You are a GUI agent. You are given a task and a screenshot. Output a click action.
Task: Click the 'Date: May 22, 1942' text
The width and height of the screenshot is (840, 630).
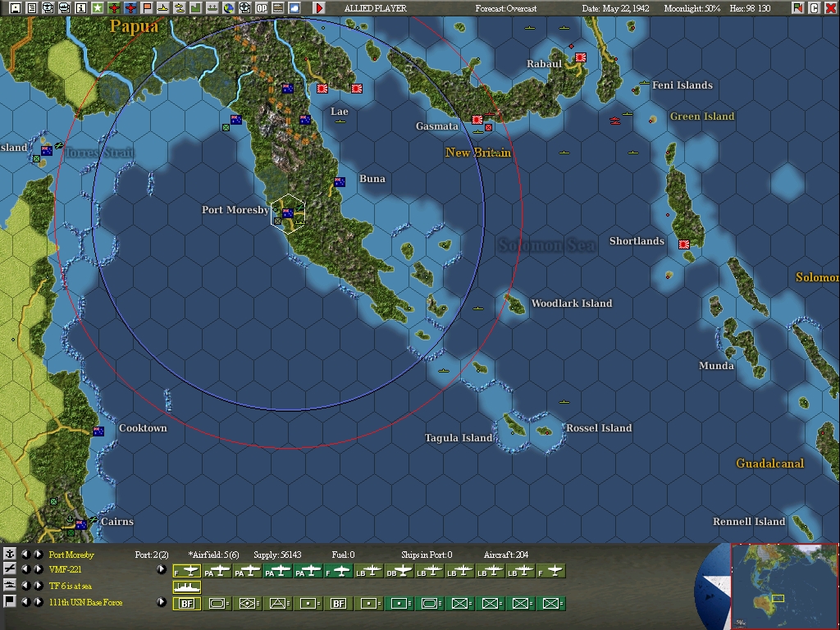(615, 8)
